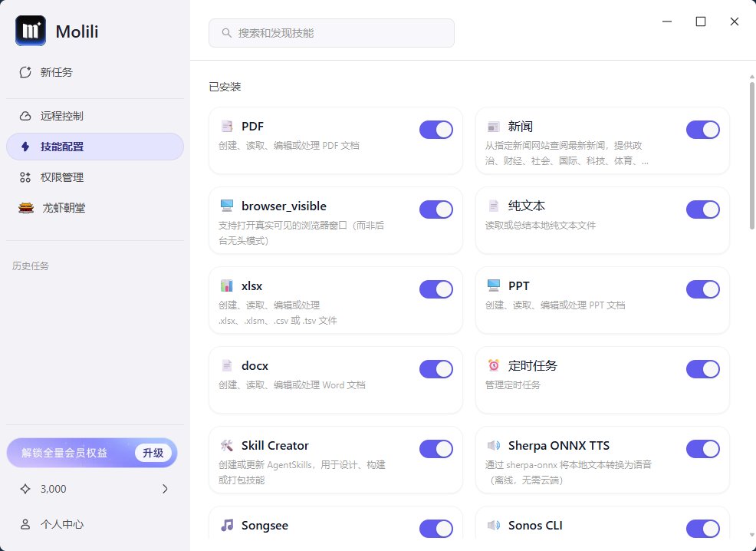
Task: Click the Molili logo in the sidebar
Action: tap(30, 31)
